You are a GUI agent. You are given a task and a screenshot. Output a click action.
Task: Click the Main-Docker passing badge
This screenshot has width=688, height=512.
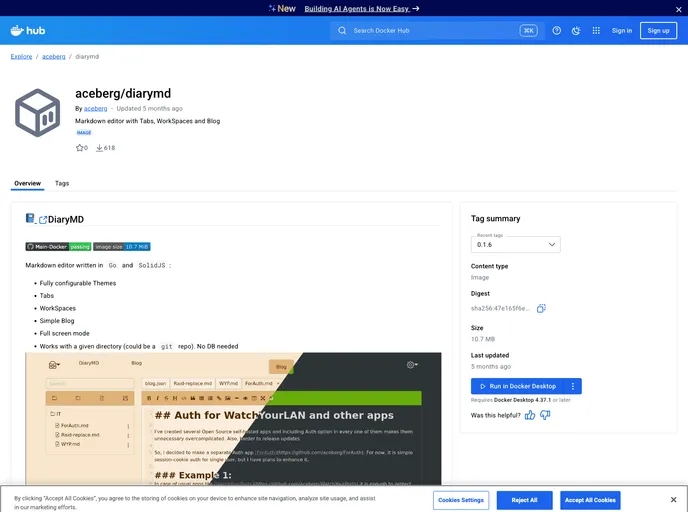click(x=58, y=247)
